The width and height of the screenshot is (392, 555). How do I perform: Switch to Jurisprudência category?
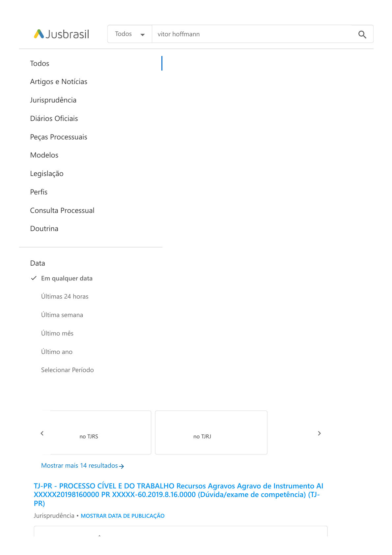53,100
